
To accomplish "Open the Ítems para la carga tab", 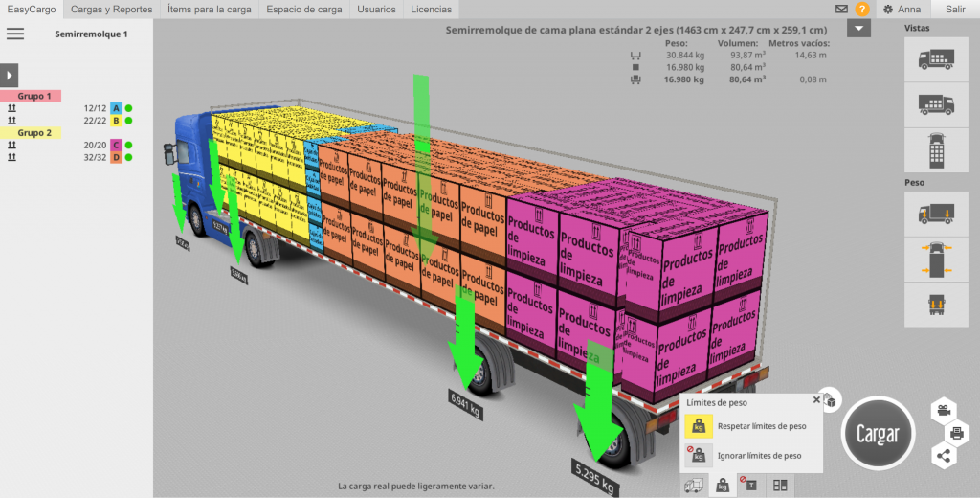I will pos(210,10).
